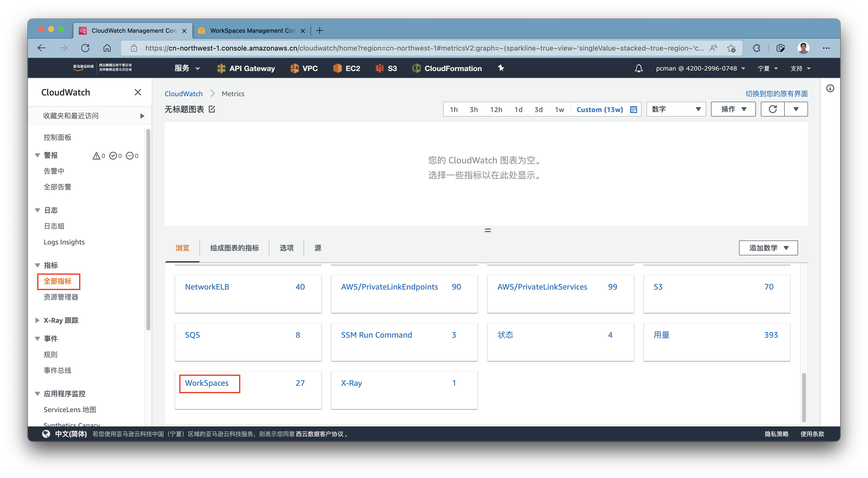
Task: Click 切换到您的原有界面 link
Action: [x=776, y=94]
